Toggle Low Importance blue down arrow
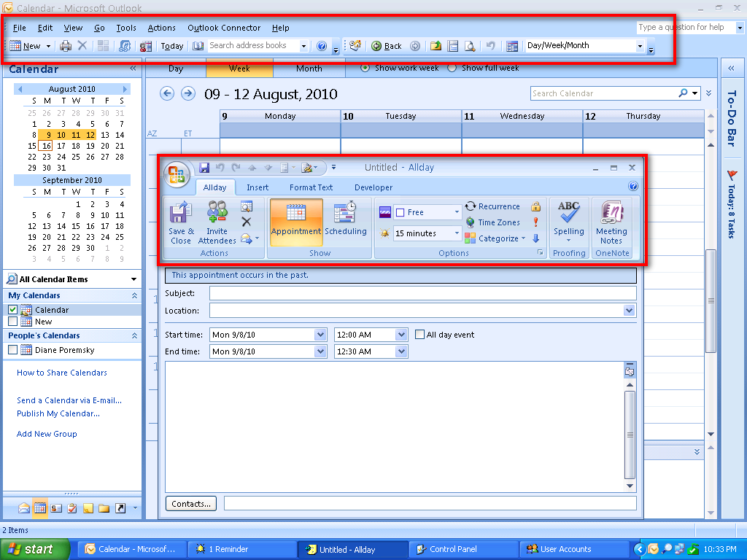Viewport: 747px width, 560px height. [x=536, y=238]
